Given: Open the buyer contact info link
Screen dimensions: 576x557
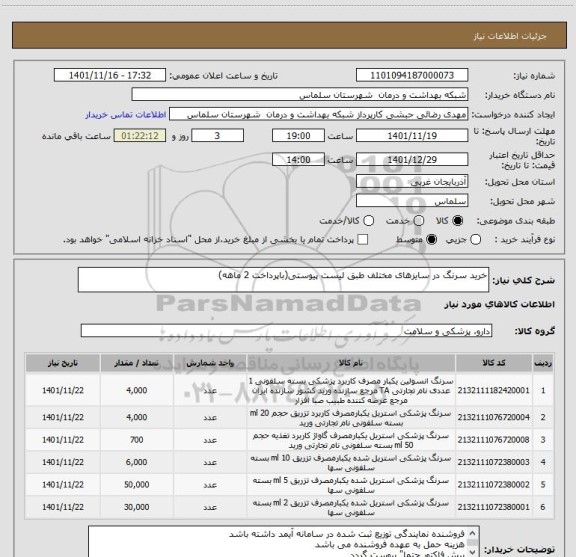Looking at the screenshot, I should (126, 115).
